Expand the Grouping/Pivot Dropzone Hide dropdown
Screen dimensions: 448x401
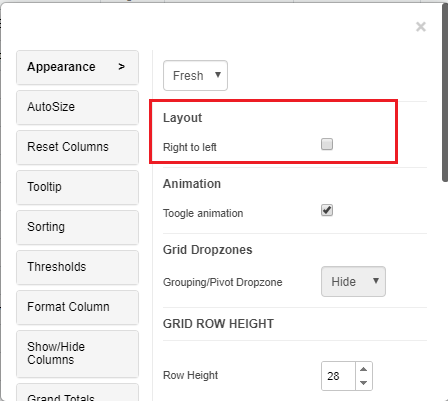[x=353, y=282]
